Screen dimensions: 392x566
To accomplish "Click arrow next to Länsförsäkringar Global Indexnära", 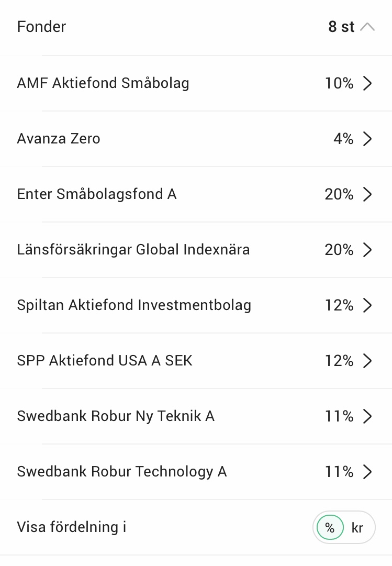I will click(367, 250).
